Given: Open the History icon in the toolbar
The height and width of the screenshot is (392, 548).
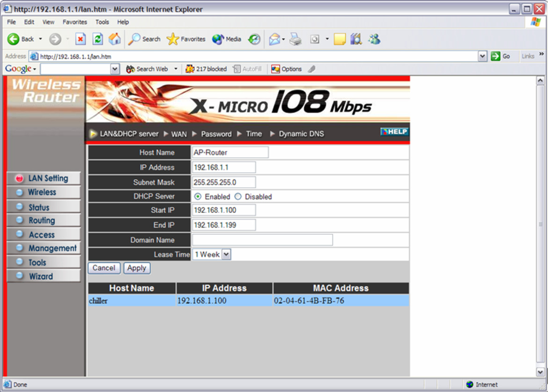Looking at the screenshot, I should (254, 39).
